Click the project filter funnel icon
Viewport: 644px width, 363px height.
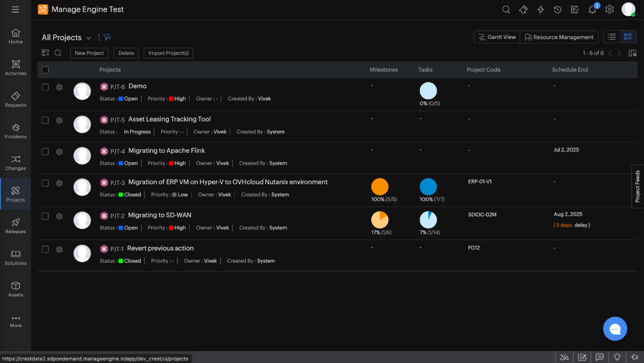tap(107, 37)
